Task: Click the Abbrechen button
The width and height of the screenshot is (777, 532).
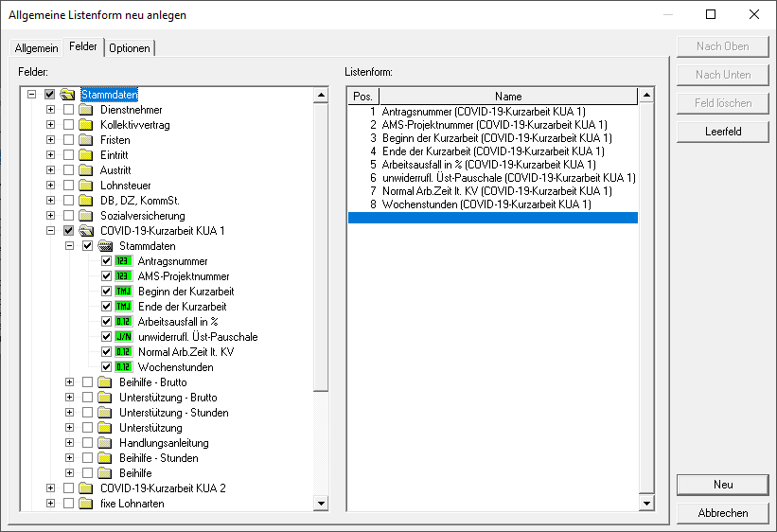Action: coord(723,513)
